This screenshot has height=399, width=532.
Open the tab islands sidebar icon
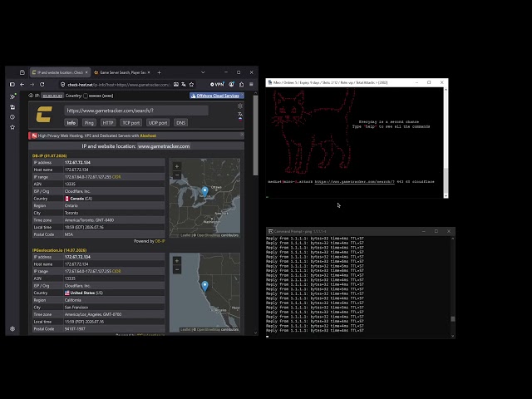(x=12, y=107)
